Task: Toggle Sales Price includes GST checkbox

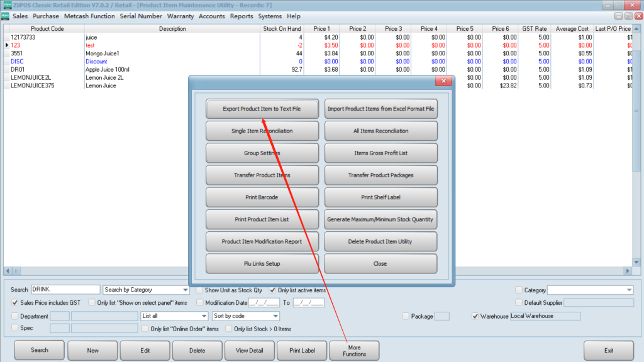Action: pyautogui.click(x=16, y=303)
